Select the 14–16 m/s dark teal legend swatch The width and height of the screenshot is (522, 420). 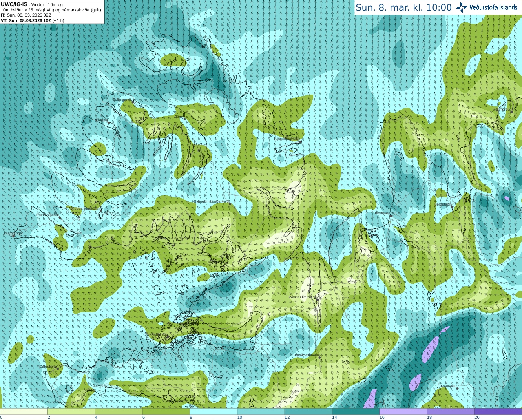(356, 411)
